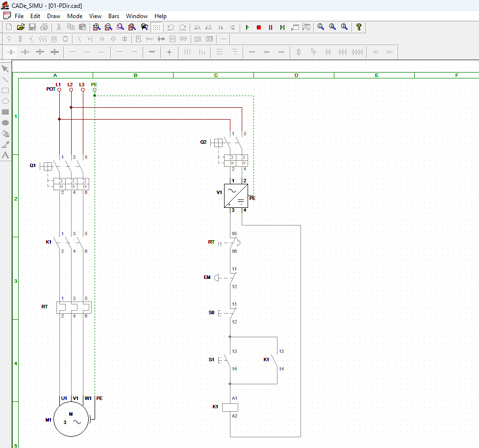Toggle the dotted grid display button
The width and height of the screenshot is (479, 448).
[156, 27]
